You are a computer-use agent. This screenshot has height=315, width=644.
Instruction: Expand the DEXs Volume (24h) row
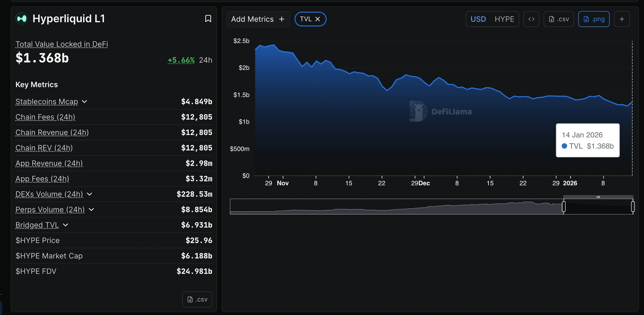coord(89,194)
